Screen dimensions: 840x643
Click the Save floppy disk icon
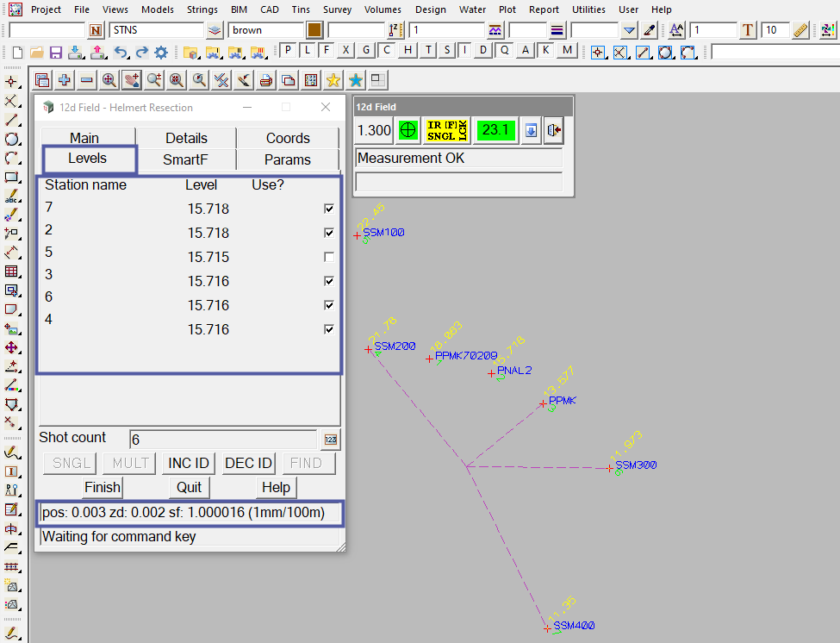pyautogui.click(x=56, y=52)
